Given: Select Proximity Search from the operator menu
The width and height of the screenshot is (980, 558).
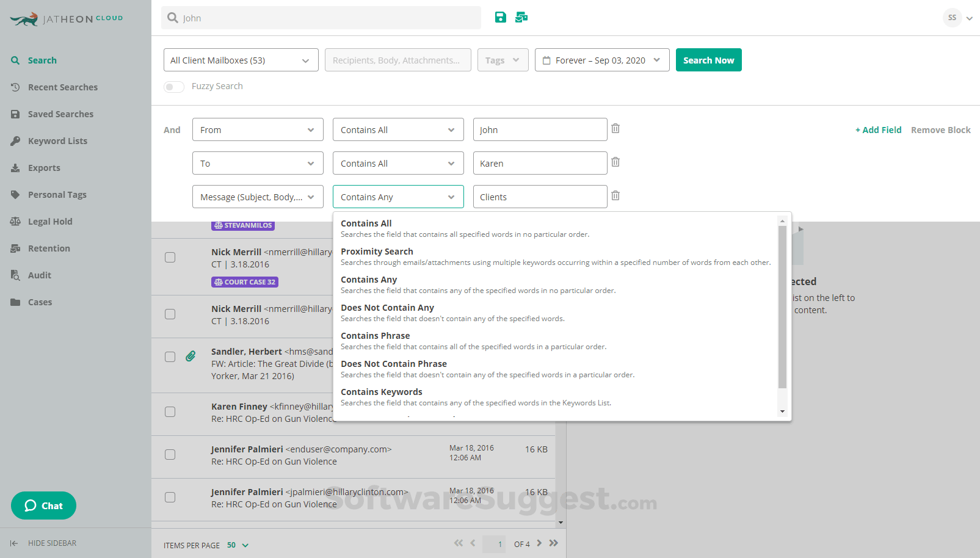Looking at the screenshot, I should tap(377, 251).
